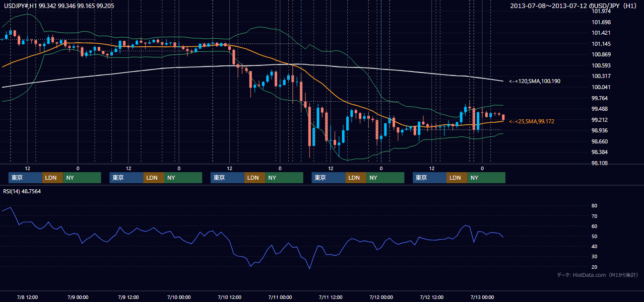Screen dimensions: 644x302
Task: Select RSI axis level 30
Action: pos(595,256)
